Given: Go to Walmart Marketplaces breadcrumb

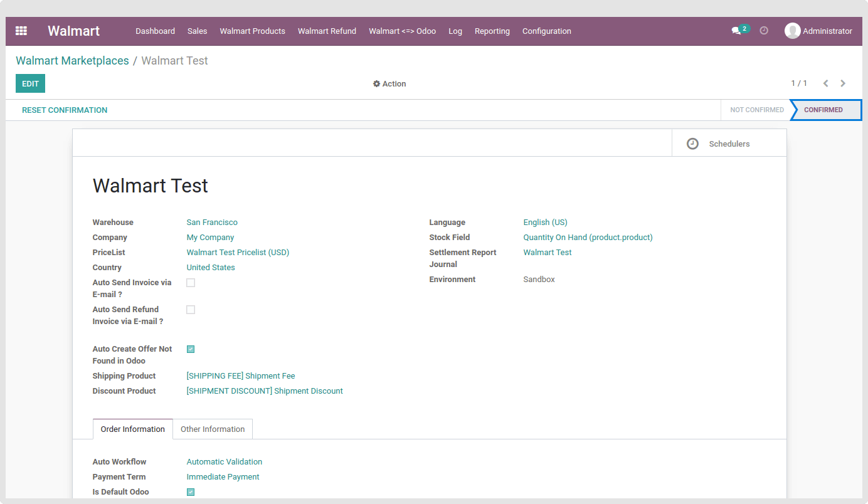Looking at the screenshot, I should tap(72, 61).
